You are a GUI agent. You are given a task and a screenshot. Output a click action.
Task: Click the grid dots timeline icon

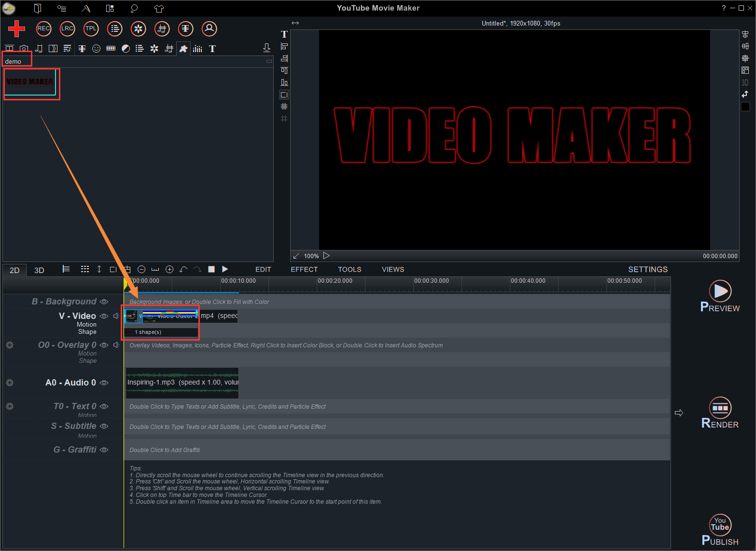tap(85, 269)
